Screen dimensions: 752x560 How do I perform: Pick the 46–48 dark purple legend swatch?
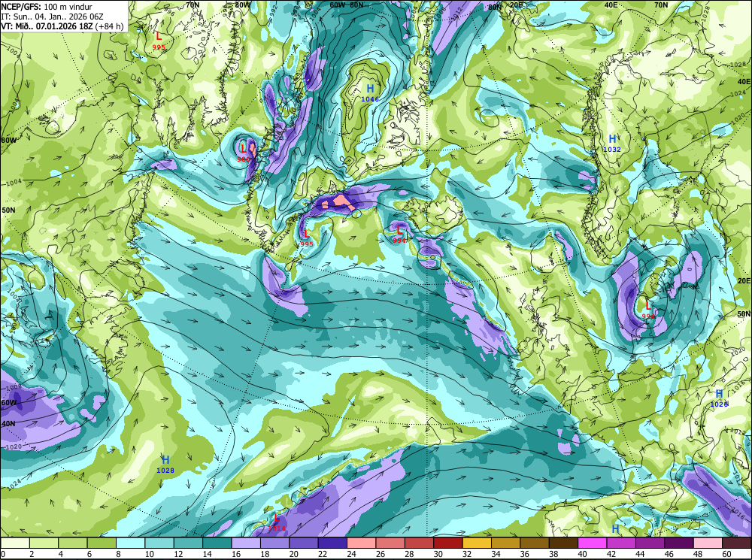point(678,543)
